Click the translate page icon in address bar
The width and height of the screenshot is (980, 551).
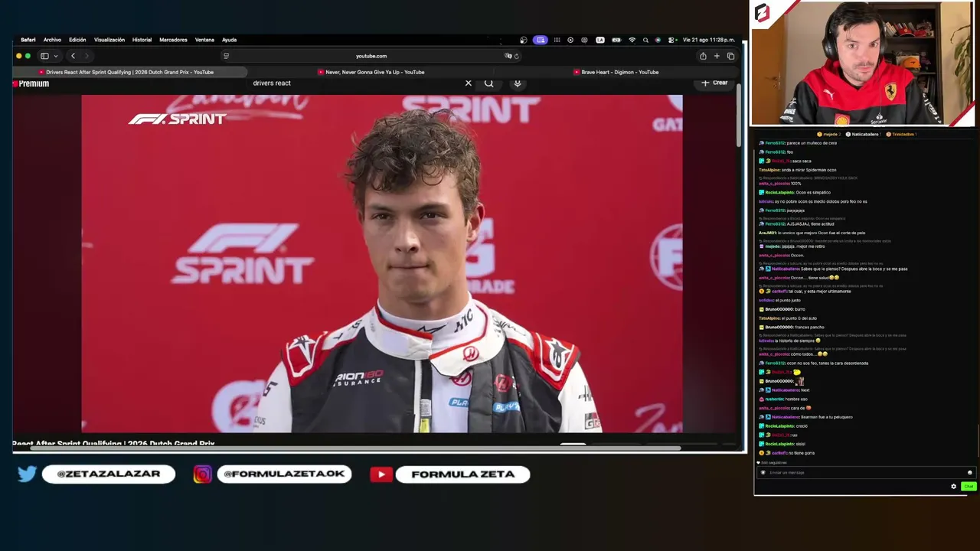(x=508, y=56)
